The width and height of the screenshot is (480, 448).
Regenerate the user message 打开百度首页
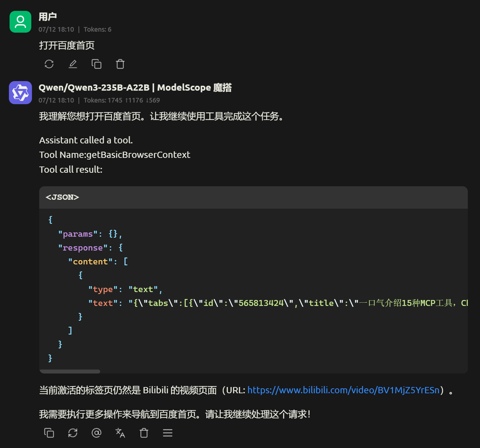click(49, 64)
